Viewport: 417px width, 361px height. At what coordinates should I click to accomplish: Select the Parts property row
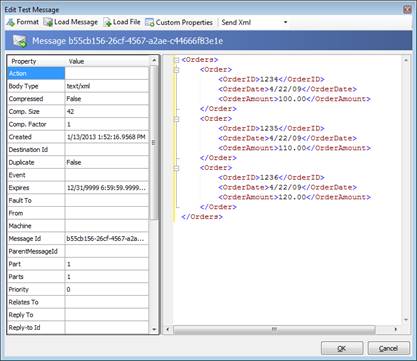coord(78,277)
